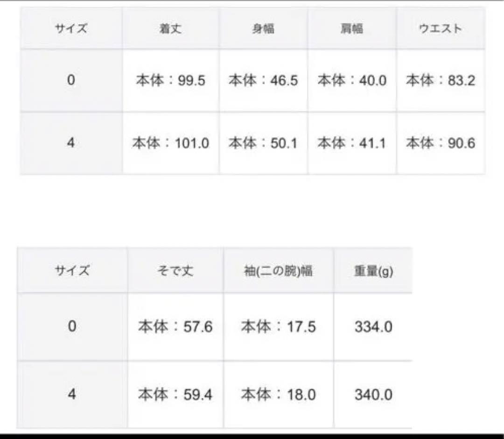This screenshot has height=439, width=504.
Task: Click the 本体：41.1 cell
Action: pyautogui.click(x=352, y=143)
